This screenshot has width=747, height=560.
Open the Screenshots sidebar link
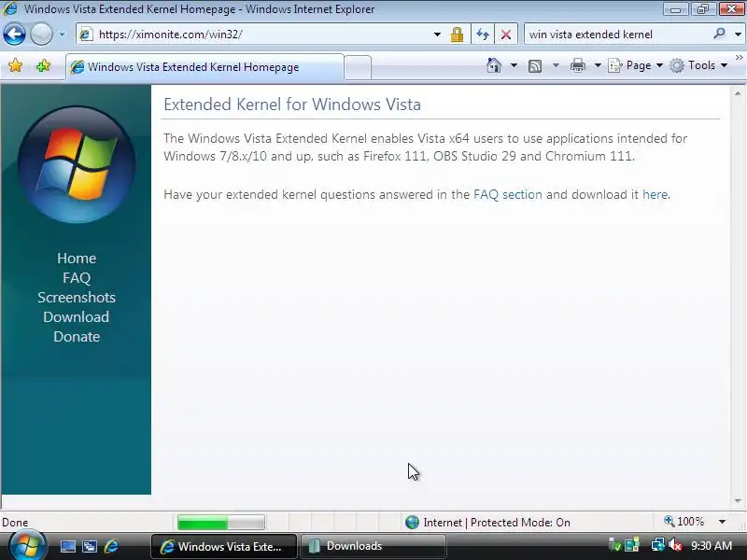(x=77, y=297)
